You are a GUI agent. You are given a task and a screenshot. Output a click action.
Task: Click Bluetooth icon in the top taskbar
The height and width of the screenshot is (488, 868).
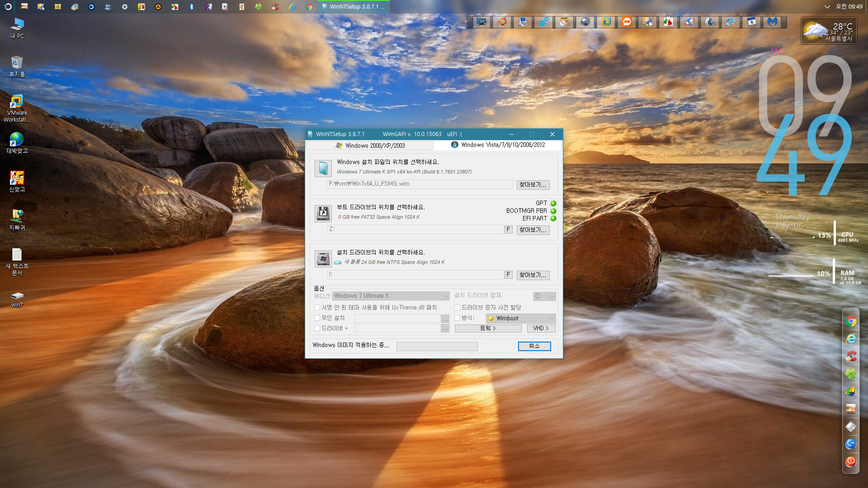pyautogui.click(x=192, y=7)
